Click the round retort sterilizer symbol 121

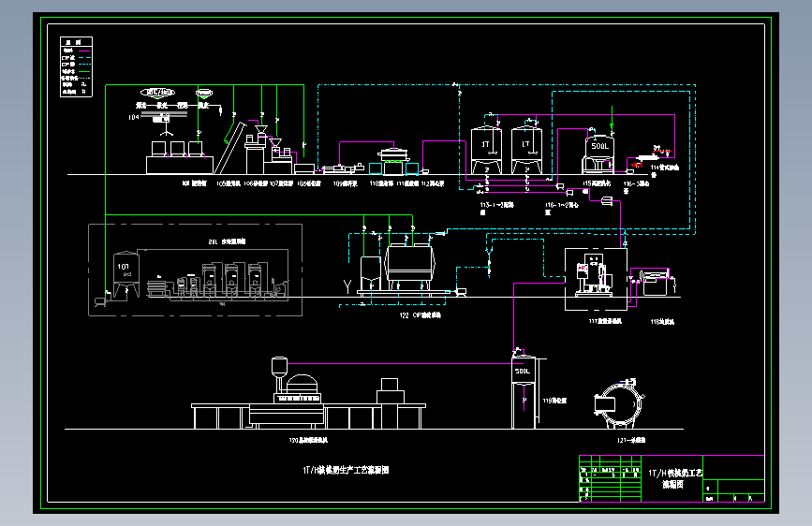[x=618, y=403]
